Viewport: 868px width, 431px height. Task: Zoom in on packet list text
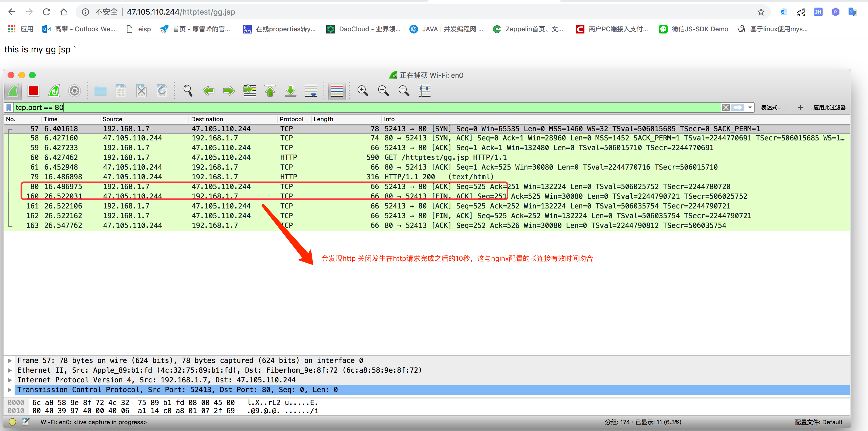tap(362, 91)
